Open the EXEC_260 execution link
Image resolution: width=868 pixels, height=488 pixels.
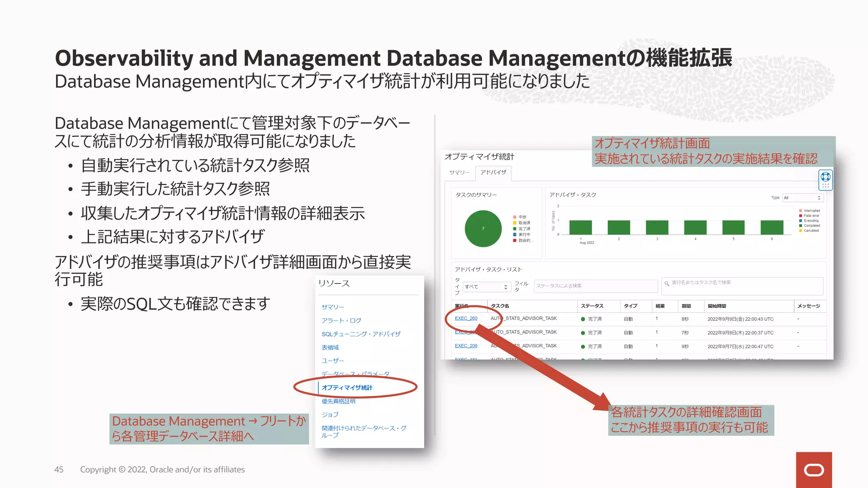[466, 318]
